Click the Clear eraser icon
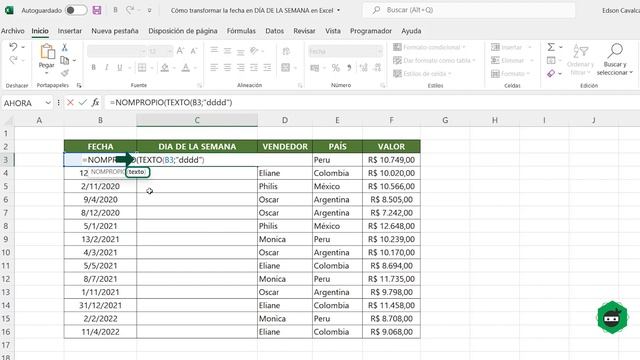This screenshot has height=360, width=640. click(551, 73)
